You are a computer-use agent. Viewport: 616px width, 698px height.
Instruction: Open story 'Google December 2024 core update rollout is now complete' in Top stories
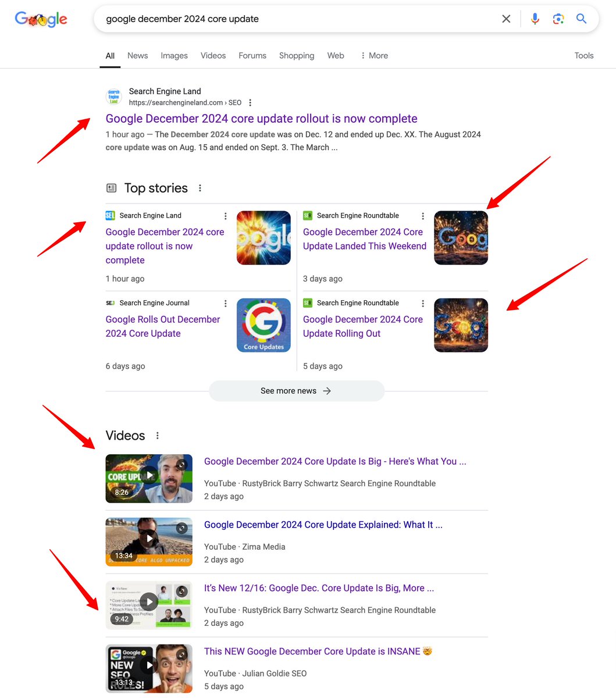point(165,246)
